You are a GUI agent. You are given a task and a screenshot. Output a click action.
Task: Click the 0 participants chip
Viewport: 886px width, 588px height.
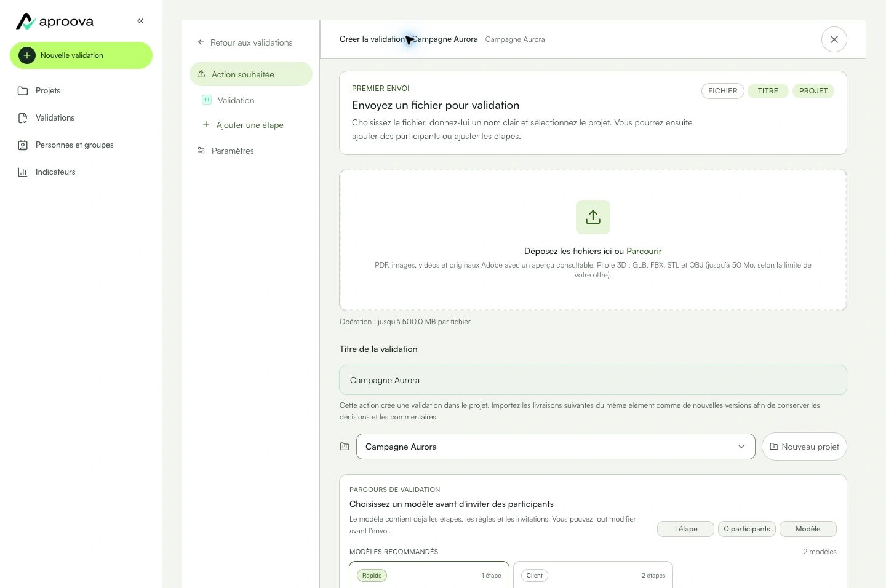coord(747,529)
